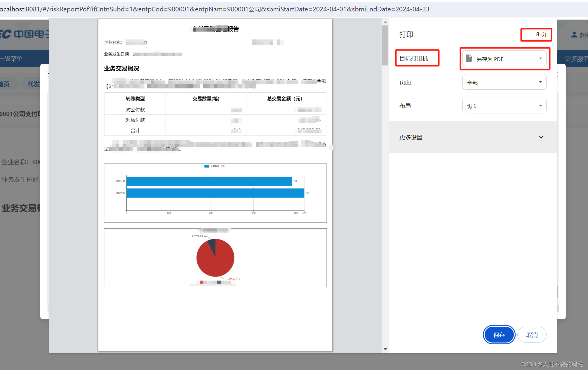Image resolution: width=588 pixels, height=370 pixels.
Task: Open the Pages (页面) dropdown 全部
Action: [x=504, y=82]
